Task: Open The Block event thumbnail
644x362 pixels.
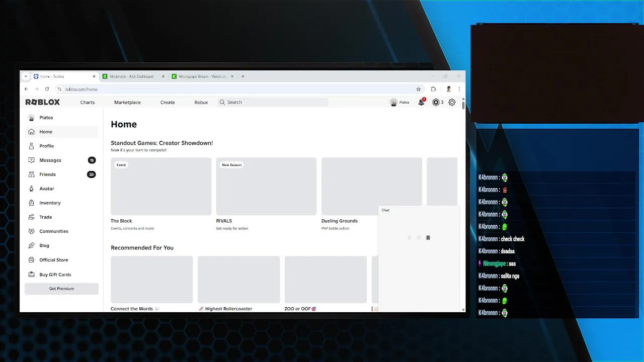Action: (161, 187)
